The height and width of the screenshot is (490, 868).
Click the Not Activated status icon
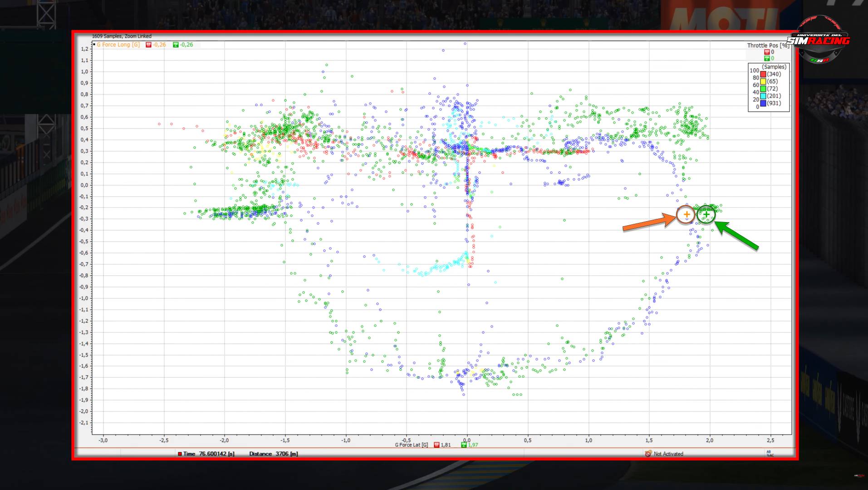point(648,454)
